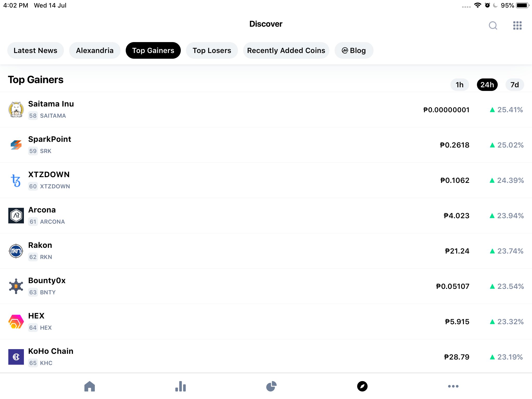Screen dimensions: 532x399
Task: Tap the Do Not Disturb moon icon
Action: click(495, 5)
